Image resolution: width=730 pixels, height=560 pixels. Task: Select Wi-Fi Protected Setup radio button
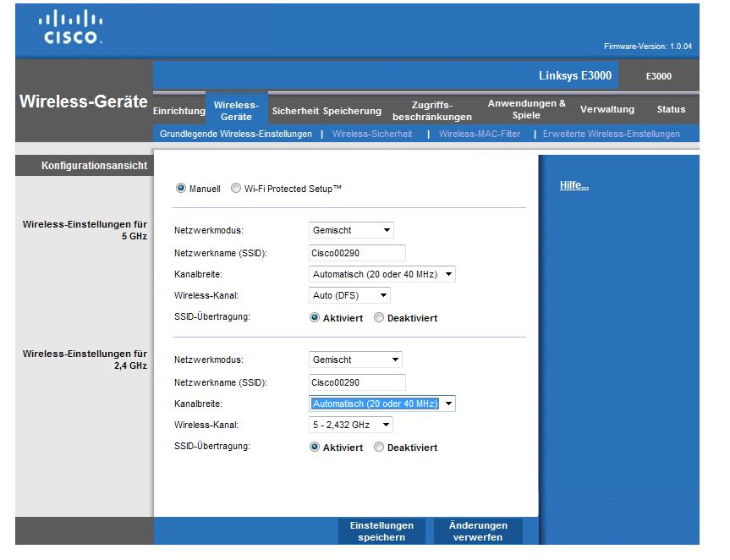(x=236, y=188)
